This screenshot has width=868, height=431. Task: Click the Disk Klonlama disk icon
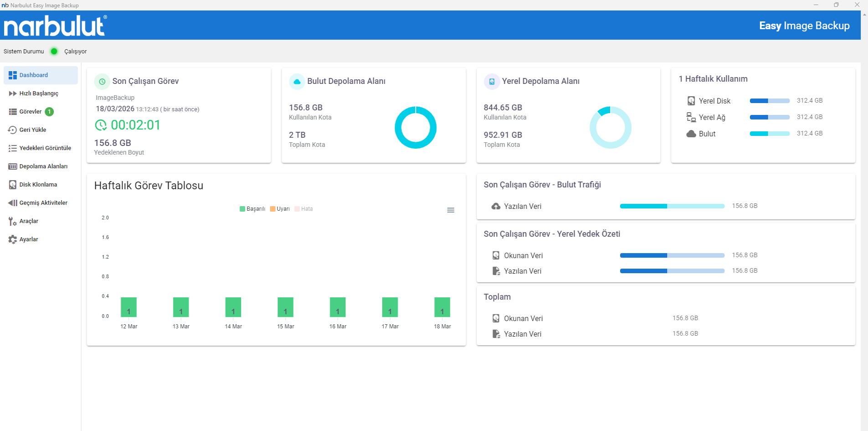pyautogui.click(x=12, y=185)
